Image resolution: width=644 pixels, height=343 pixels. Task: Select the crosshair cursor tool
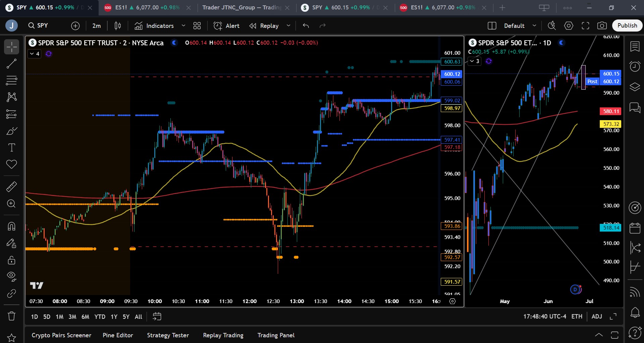pos(11,47)
